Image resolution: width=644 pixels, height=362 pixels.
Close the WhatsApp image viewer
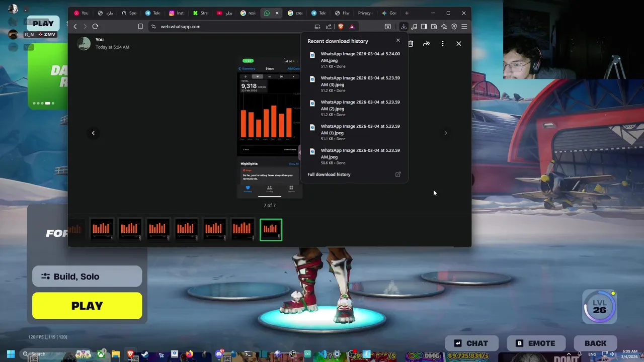459,44
